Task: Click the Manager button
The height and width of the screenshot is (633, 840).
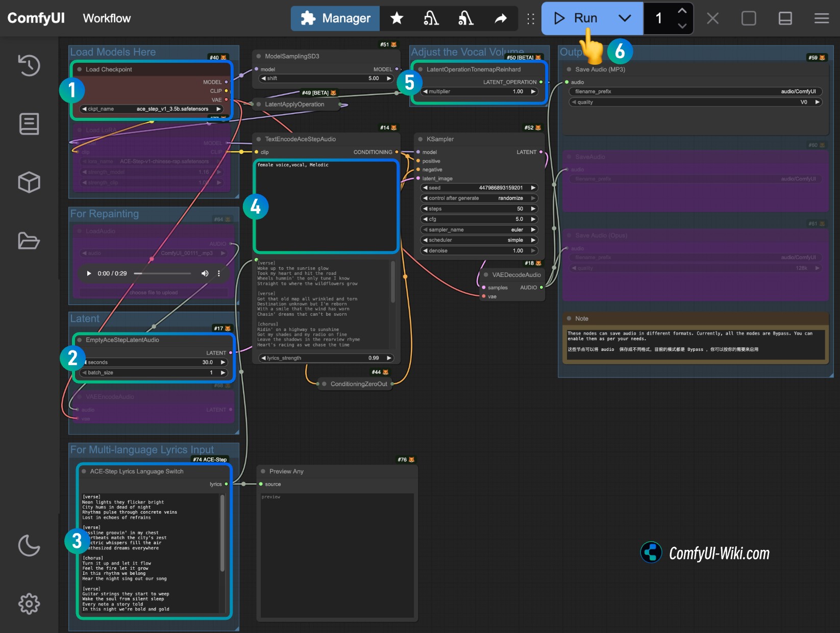Action: coord(335,19)
